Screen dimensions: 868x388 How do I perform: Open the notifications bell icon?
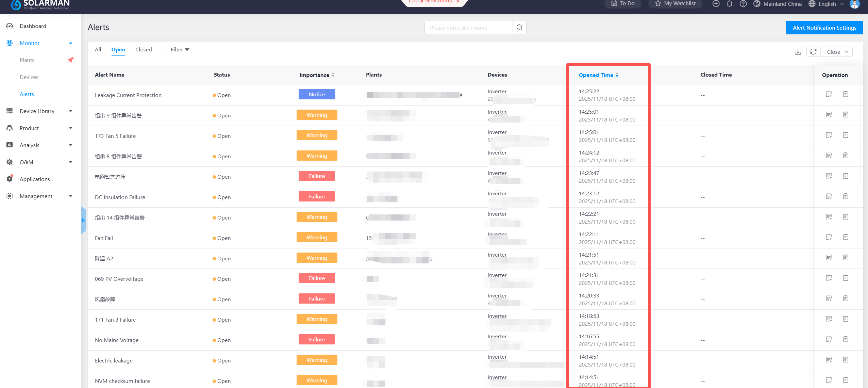click(x=730, y=4)
